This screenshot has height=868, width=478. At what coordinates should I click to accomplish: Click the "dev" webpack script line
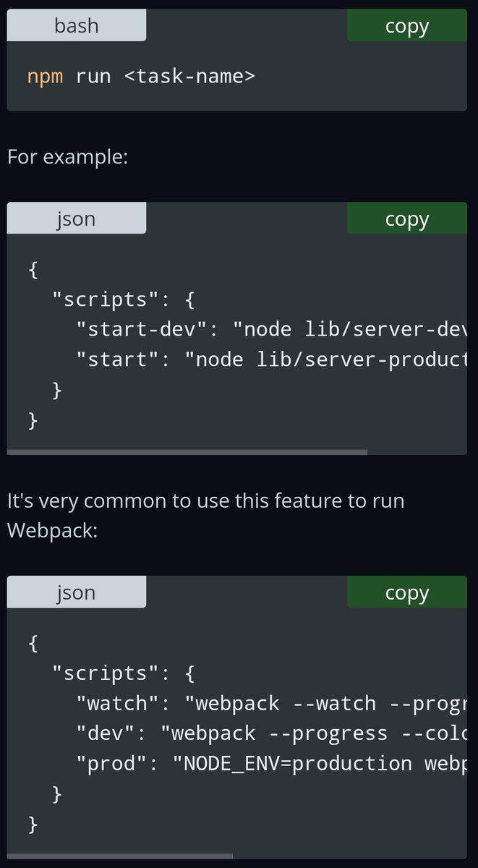271,733
